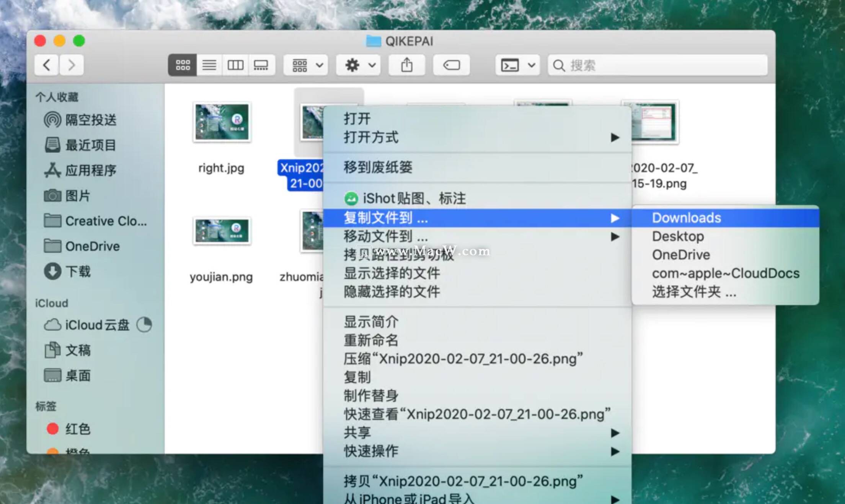Viewport: 845px width, 504px height.
Task: Open 下载 folder in the sidebar
Action: 78,272
